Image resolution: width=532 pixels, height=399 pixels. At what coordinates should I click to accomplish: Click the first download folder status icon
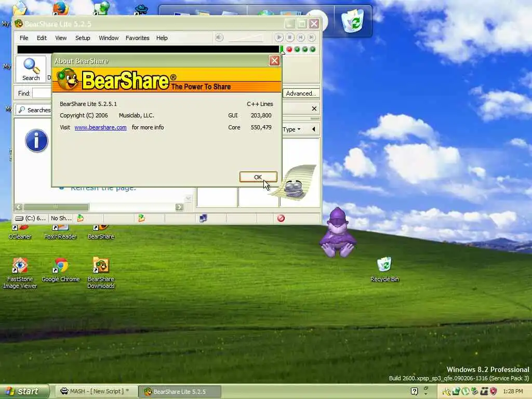pos(81,218)
